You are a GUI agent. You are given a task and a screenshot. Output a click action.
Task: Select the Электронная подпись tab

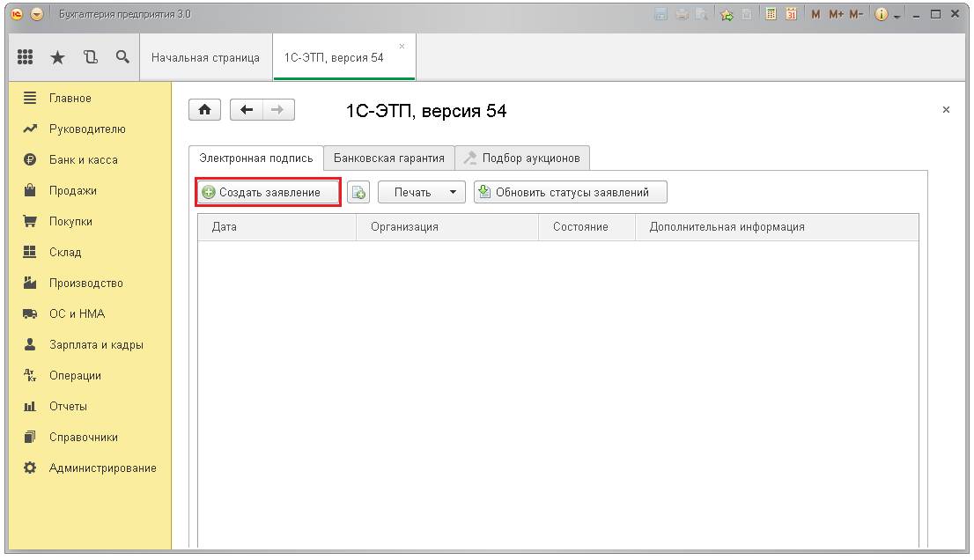pos(256,158)
